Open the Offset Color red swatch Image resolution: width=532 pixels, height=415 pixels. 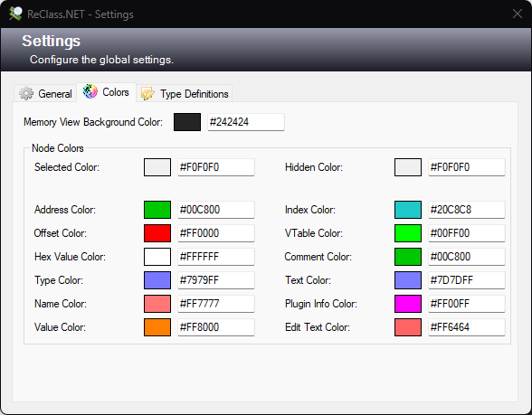[x=157, y=233]
